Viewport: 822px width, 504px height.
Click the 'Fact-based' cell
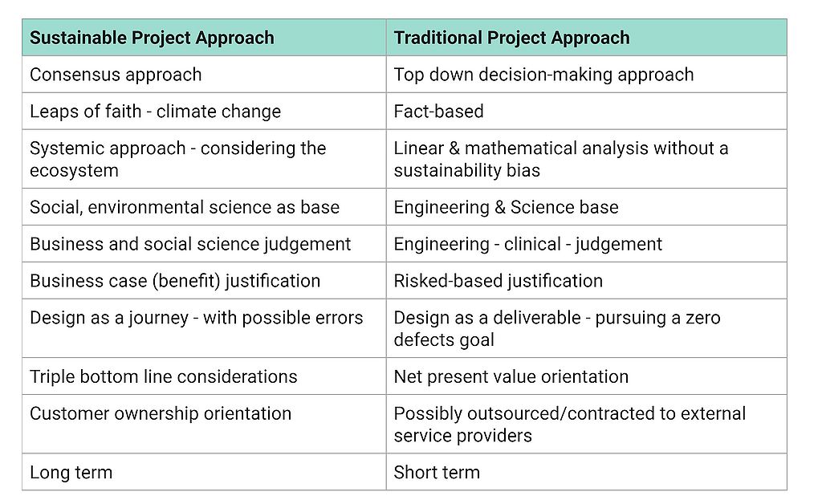438,112
